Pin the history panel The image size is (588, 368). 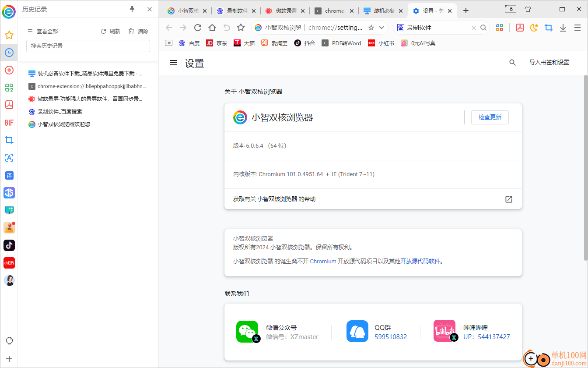[x=132, y=9]
